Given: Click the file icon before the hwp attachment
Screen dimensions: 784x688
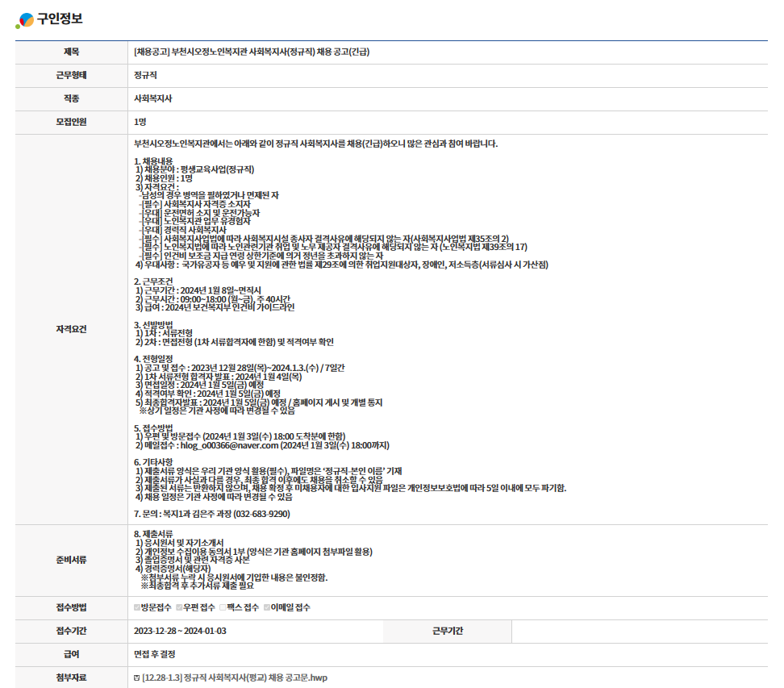Looking at the screenshot, I should [x=136, y=678].
